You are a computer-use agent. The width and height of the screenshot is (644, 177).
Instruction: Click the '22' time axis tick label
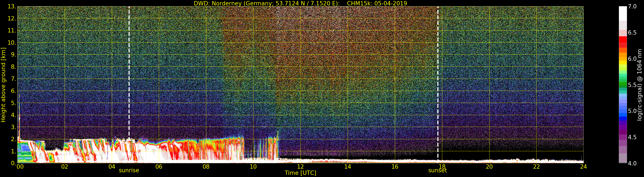(536, 166)
